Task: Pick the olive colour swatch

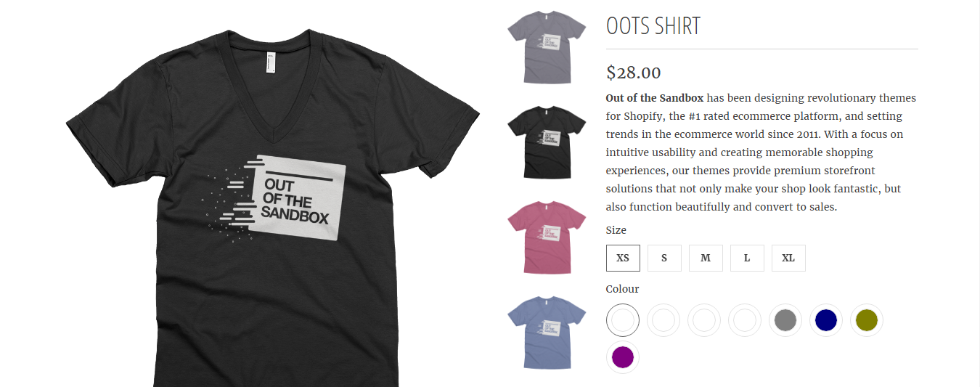Action: tap(867, 320)
